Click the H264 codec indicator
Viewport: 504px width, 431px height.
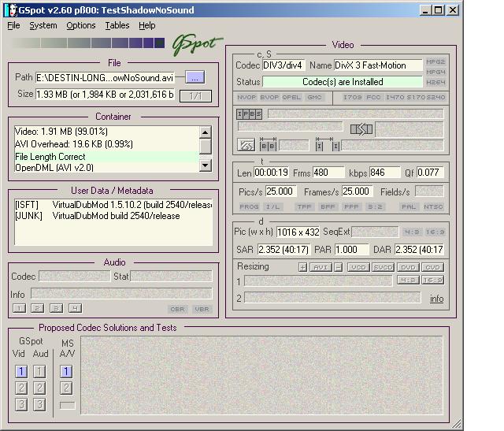pyautogui.click(x=435, y=83)
